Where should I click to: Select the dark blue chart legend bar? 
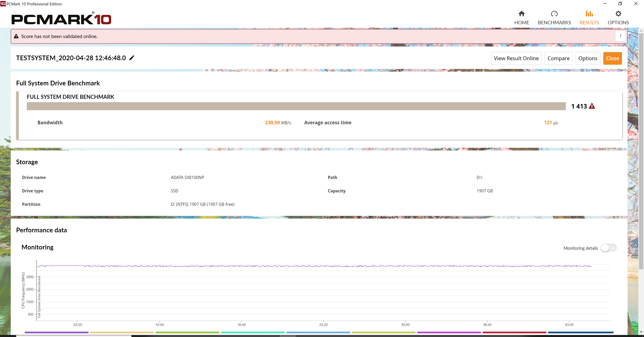point(580,332)
